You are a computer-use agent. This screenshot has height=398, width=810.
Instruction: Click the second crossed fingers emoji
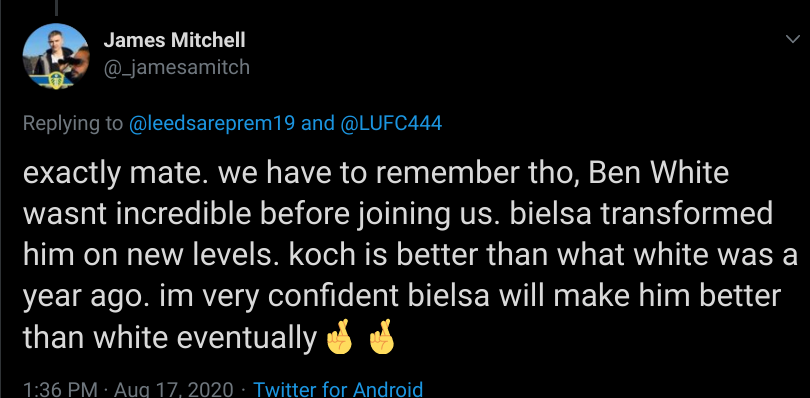pos(382,336)
